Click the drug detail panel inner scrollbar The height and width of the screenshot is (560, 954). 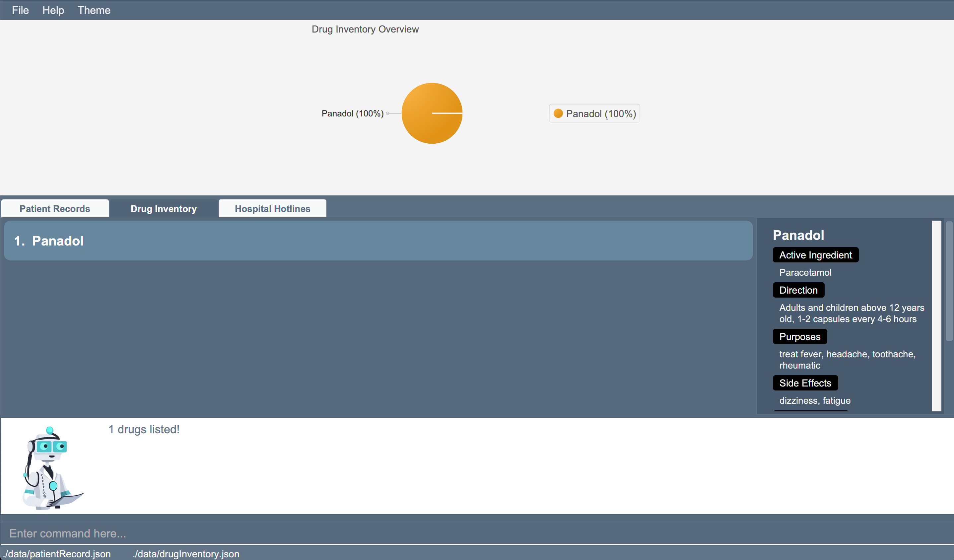937,316
